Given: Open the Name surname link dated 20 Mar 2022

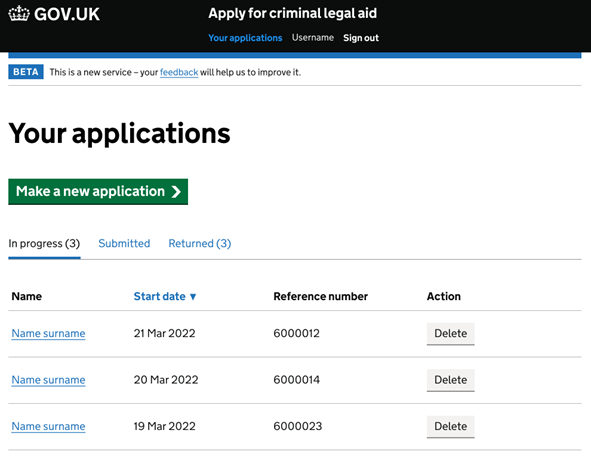Looking at the screenshot, I should click(x=48, y=380).
